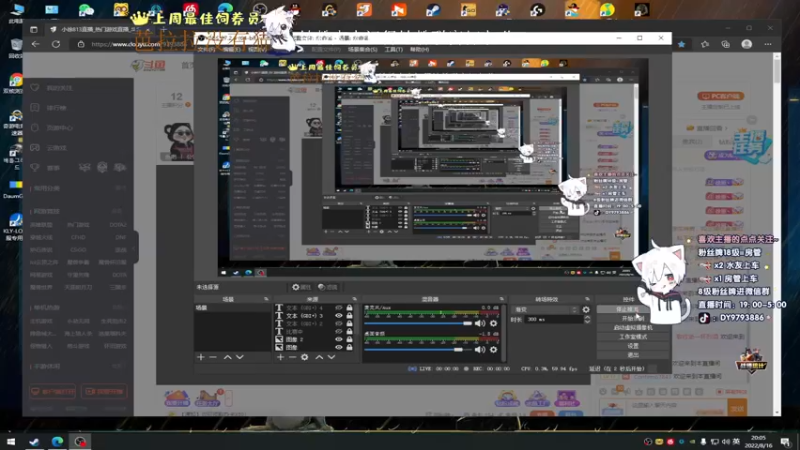Open the WeChat desktop shortcut
This screenshot has width=800, height=450.
pyautogui.click(x=86, y=10)
